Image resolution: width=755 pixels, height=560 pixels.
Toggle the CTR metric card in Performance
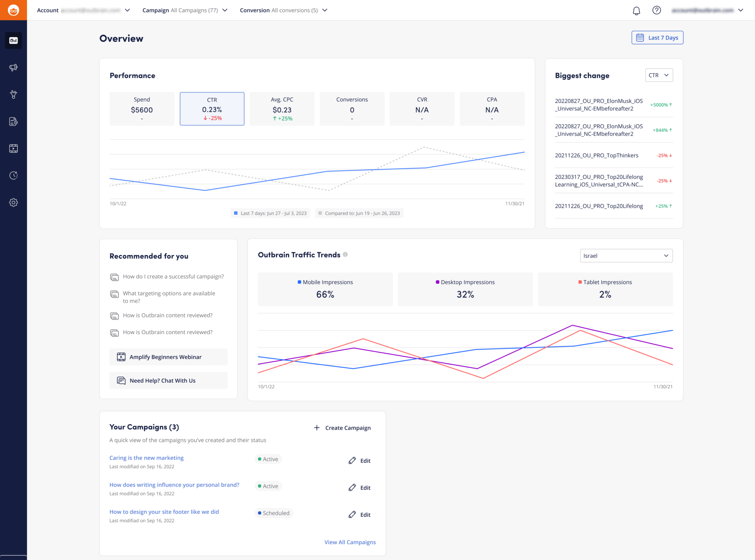coord(212,109)
